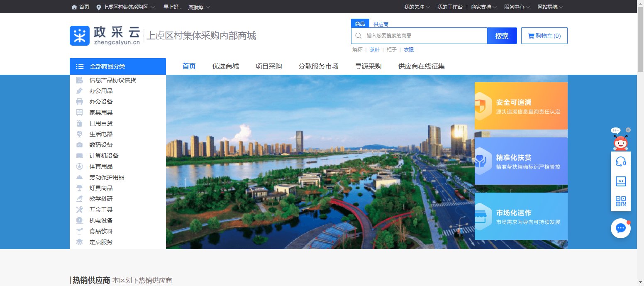Click the 柜子 search suggestion
Viewport: 644px width, 286px height.
392,50
